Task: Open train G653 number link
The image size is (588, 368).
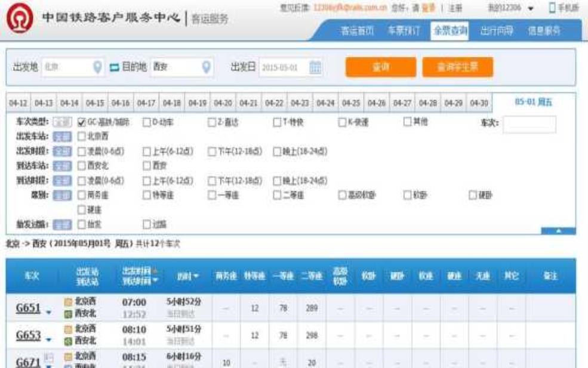Action: (27, 335)
